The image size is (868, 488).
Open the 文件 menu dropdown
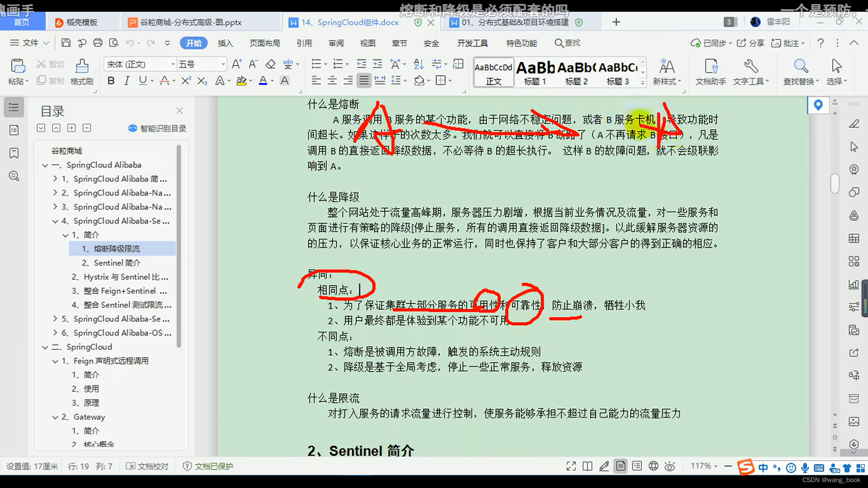(29, 43)
